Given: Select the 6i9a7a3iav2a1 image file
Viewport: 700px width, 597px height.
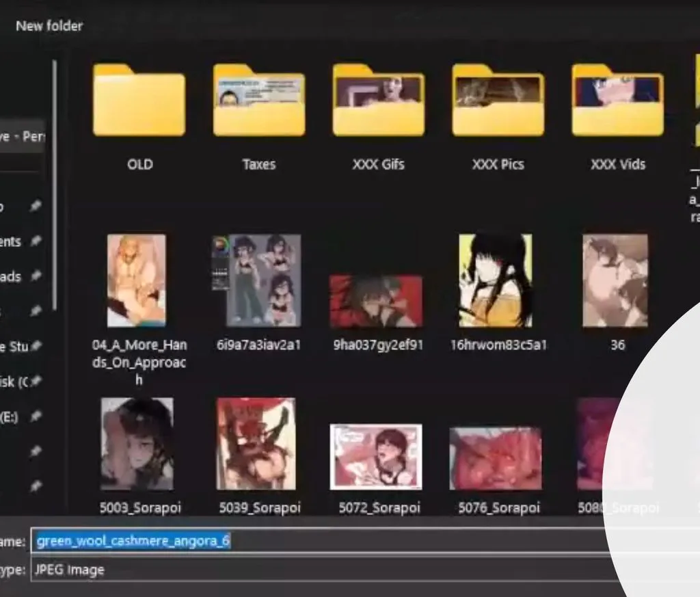Looking at the screenshot, I should [x=258, y=293].
